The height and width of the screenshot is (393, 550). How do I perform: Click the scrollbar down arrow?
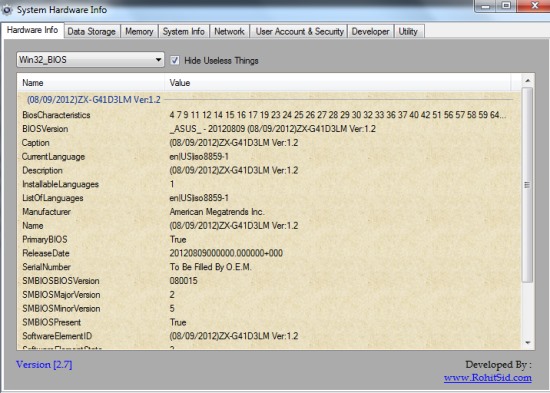[x=527, y=343]
